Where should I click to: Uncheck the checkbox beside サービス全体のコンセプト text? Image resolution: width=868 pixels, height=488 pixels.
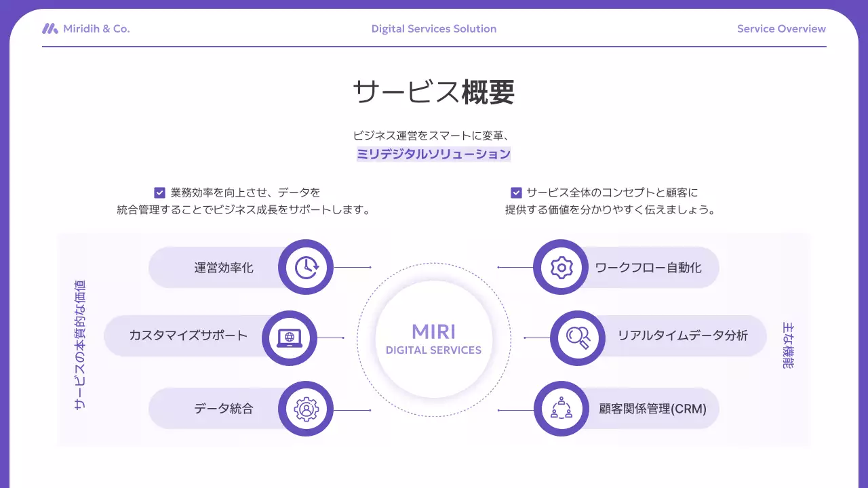coord(516,192)
